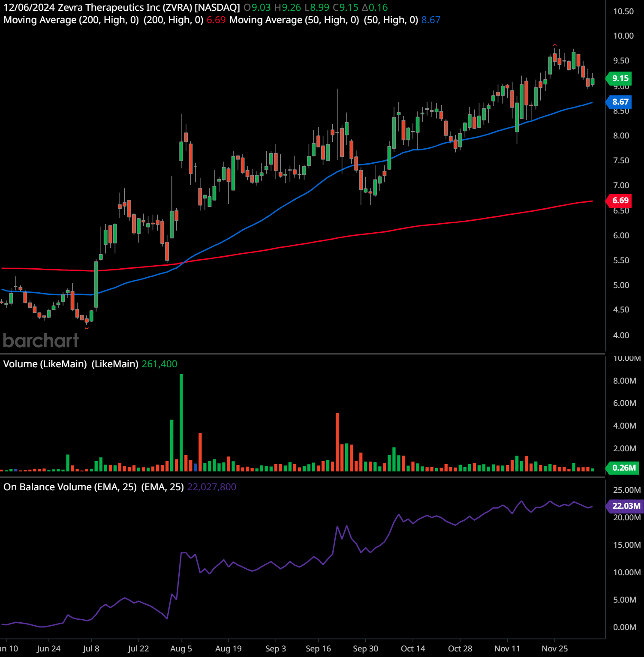Click the Oct 14 date axis label
Screen dimensions: 644x657
412,648
